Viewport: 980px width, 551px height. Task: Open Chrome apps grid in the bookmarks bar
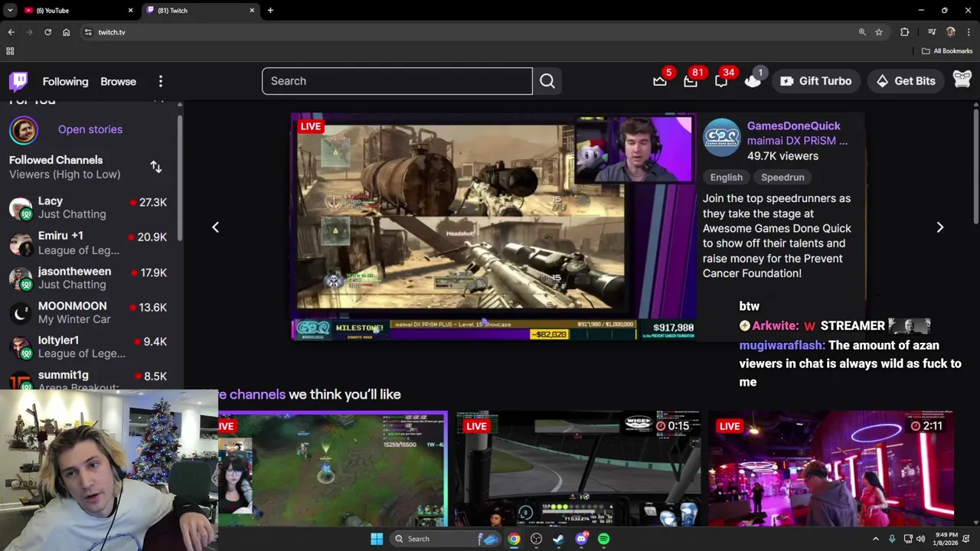[x=10, y=51]
